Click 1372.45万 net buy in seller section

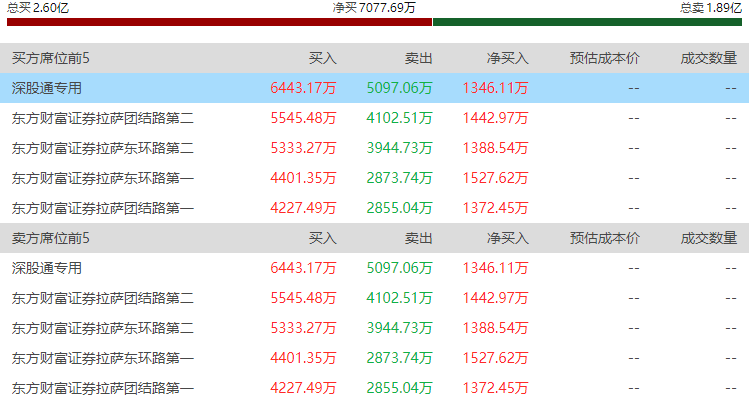pos(495,389)
